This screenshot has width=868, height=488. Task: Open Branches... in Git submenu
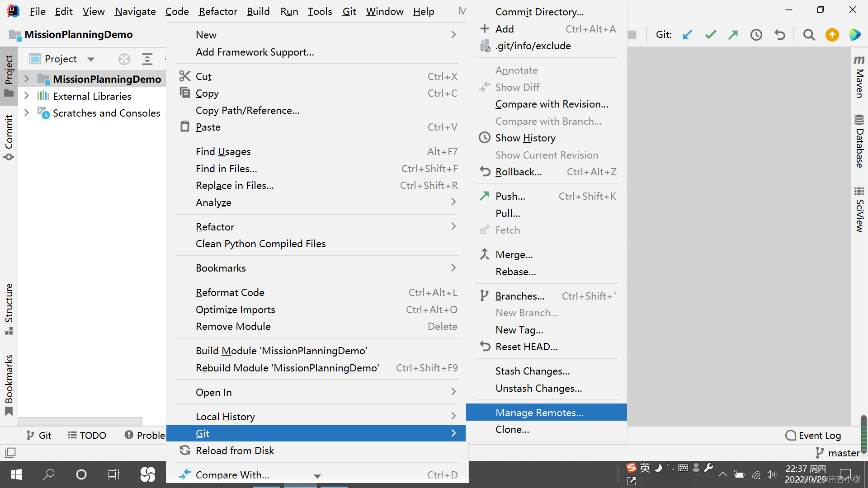[x=547, y=296]
